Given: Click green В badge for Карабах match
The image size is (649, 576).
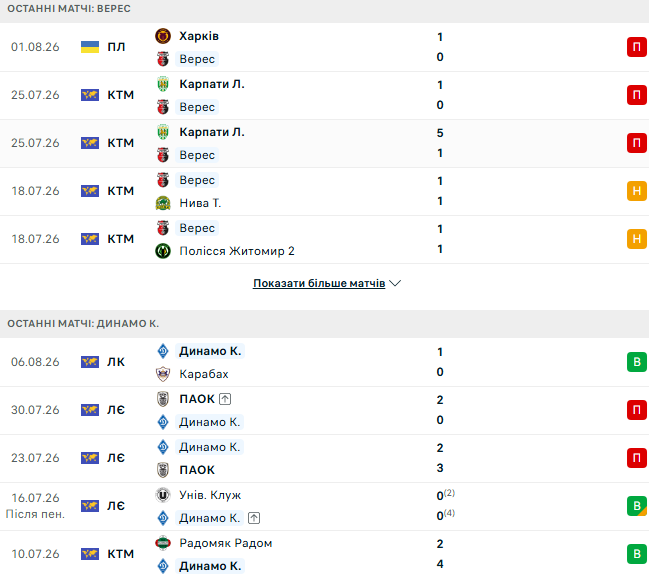Looking at the screenshot, I should 637,362.
